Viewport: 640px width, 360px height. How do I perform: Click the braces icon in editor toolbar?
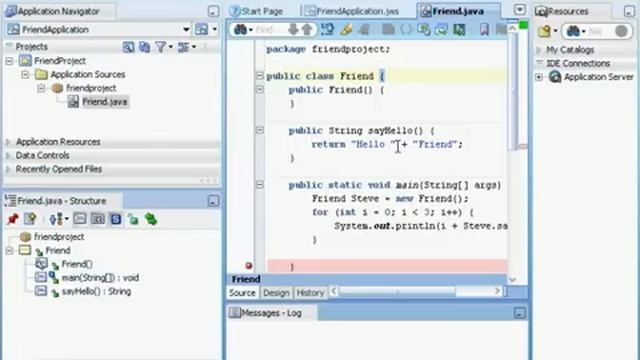[406, 29]
